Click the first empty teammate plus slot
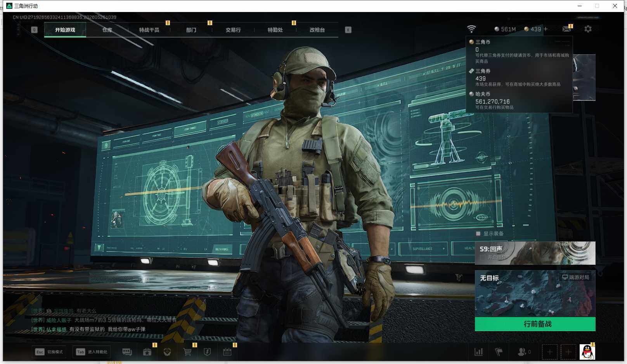 click(x=550, y=352)
